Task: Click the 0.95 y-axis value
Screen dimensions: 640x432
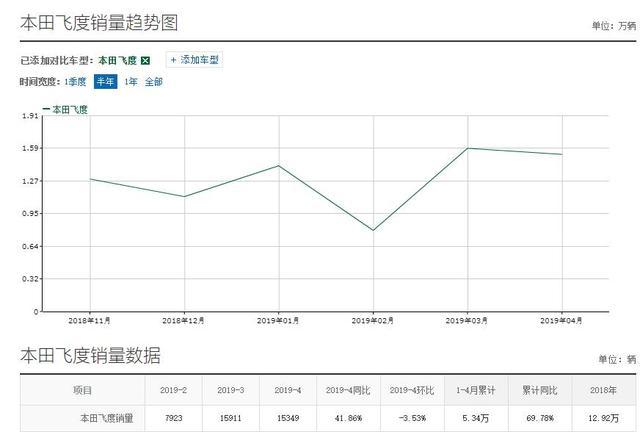Action: point(30,214)
